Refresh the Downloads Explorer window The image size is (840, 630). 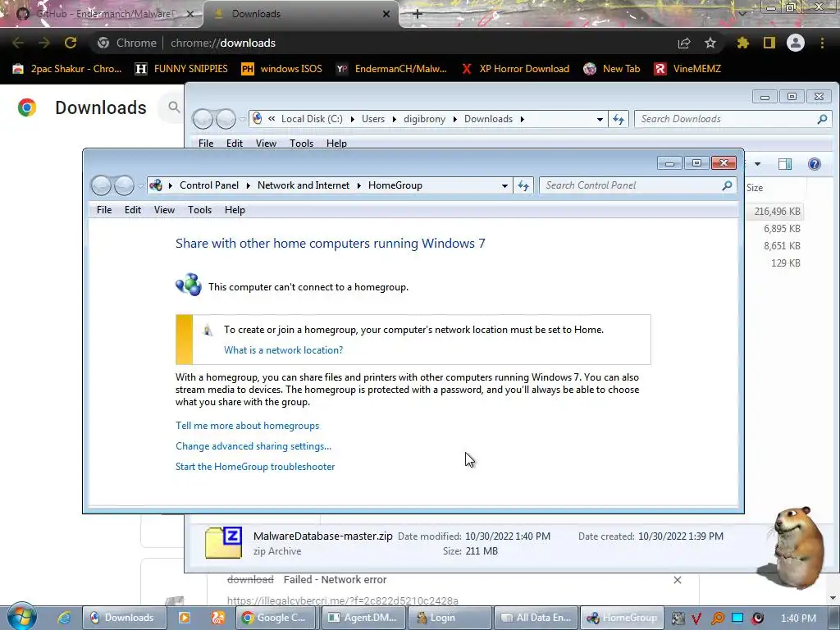coord(619,120)
